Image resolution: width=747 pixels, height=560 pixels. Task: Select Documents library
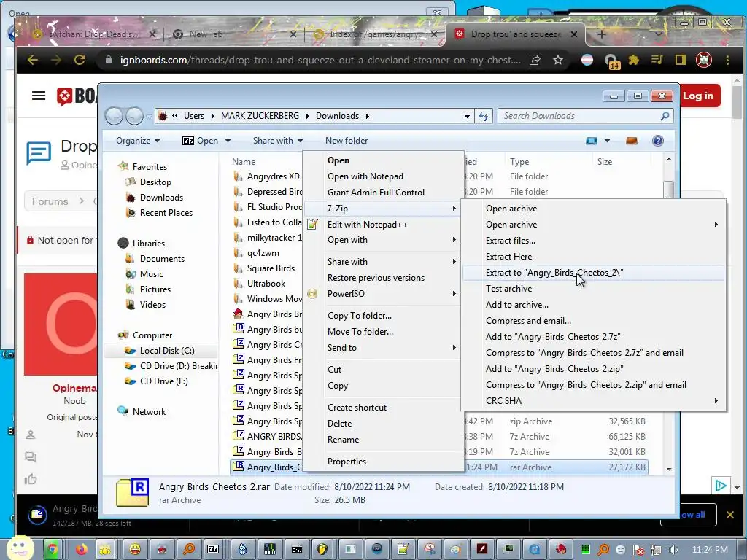(161, 259)
